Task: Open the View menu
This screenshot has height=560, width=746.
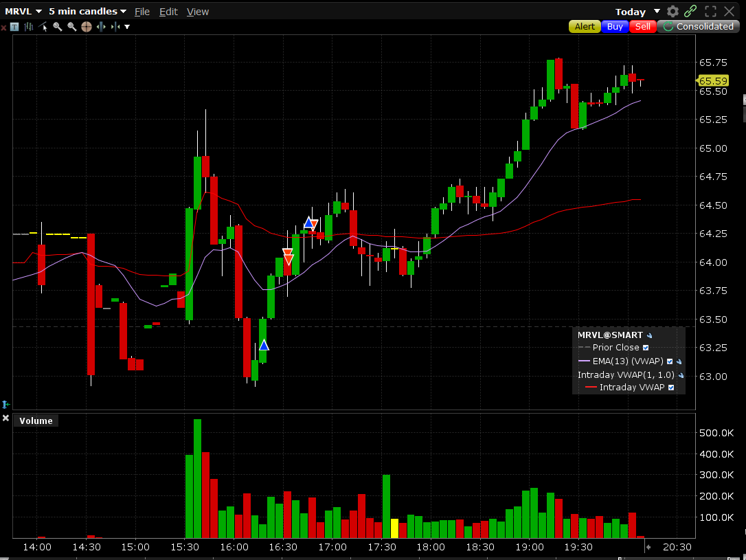Action: coord(197,12)
